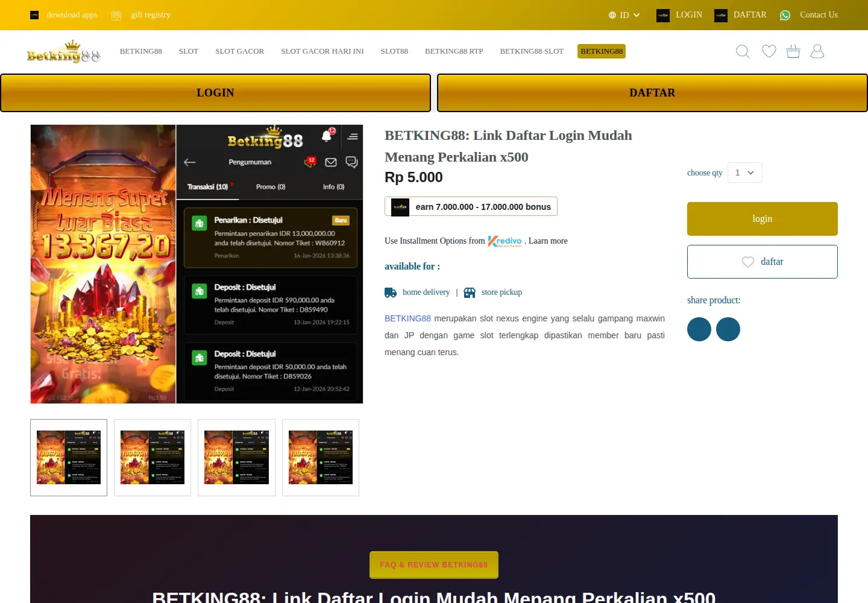Open the SLOT GACOR HARI INI menu item
Viewport: 868px width, 603px height.
point(322,51)
